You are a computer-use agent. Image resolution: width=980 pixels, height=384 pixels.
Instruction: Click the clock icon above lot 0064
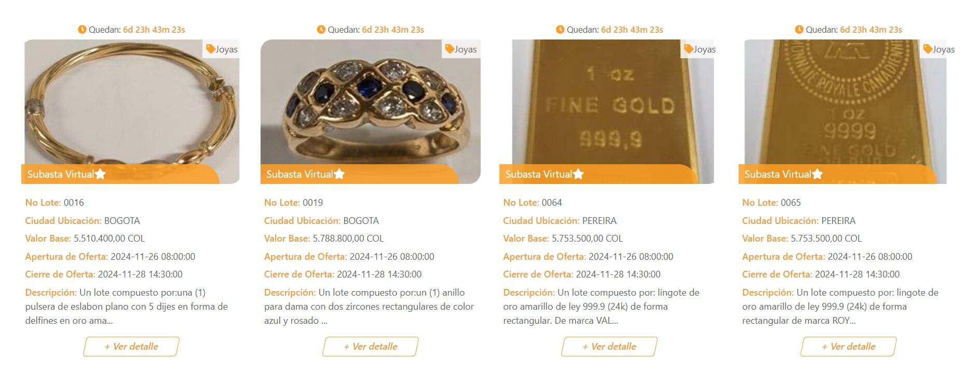point(560,30)
